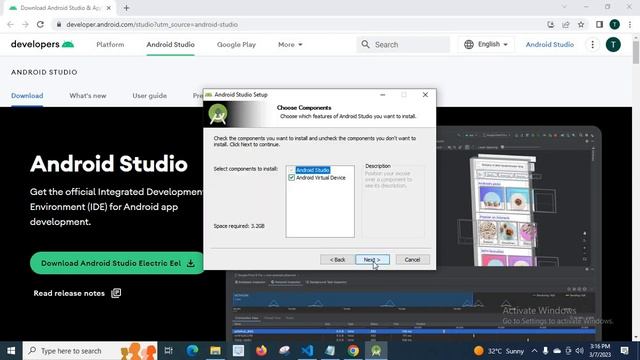Reload the browser page
640x360 pixels.
40,24
